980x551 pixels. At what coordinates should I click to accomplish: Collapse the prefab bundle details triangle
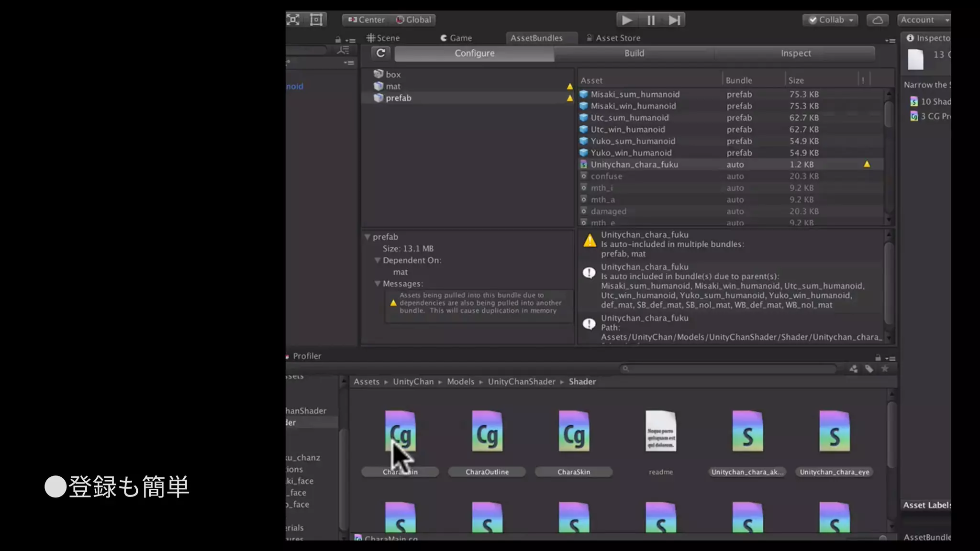[x=367, y=237]
